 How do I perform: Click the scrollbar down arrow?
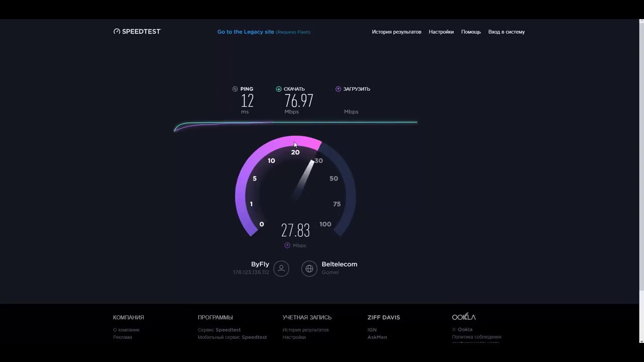pyautogui.click(x=641, y=340)
